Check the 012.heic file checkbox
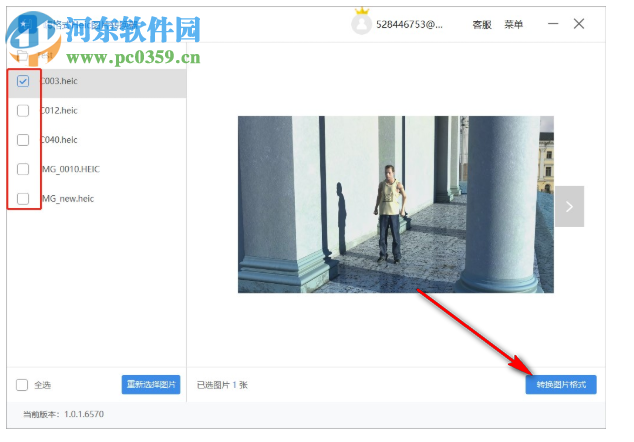Viewport: 634px width, 442px height. (x=23, y=110)
